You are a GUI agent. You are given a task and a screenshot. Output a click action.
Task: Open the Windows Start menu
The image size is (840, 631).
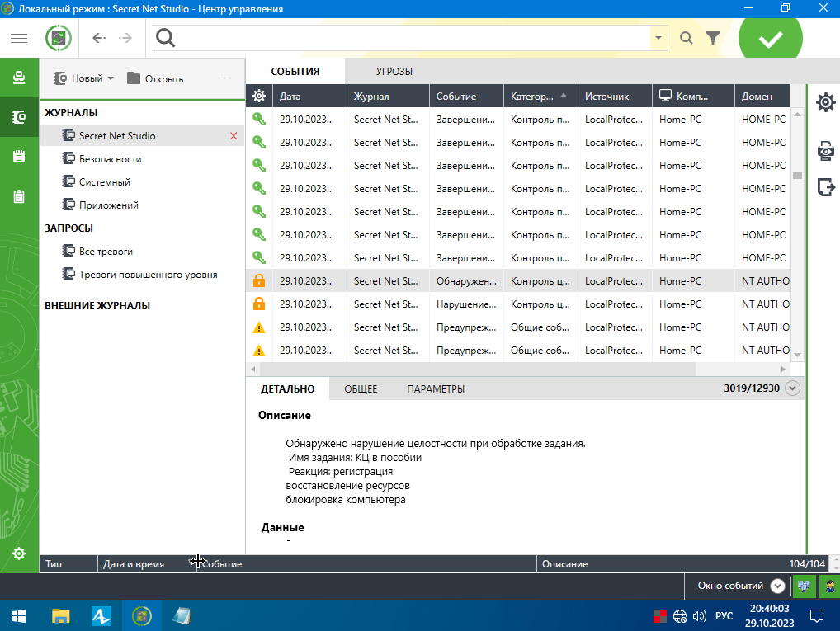[19, 616]
